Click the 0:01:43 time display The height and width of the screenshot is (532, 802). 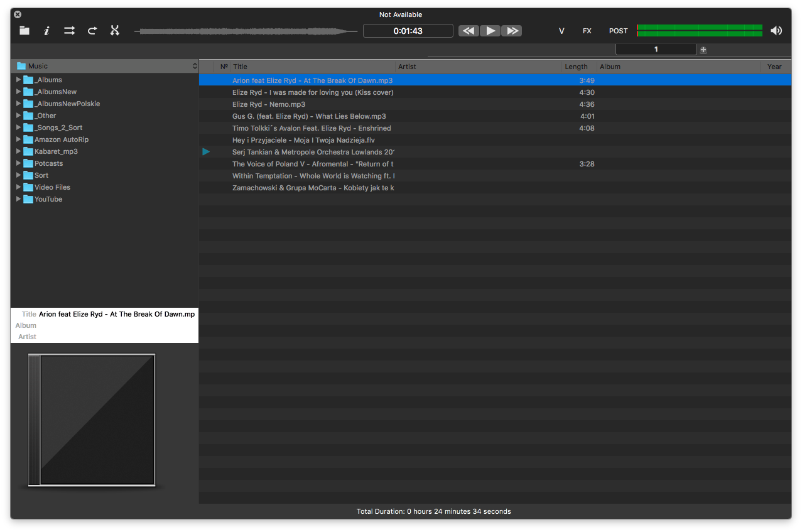tap(408, 31)
